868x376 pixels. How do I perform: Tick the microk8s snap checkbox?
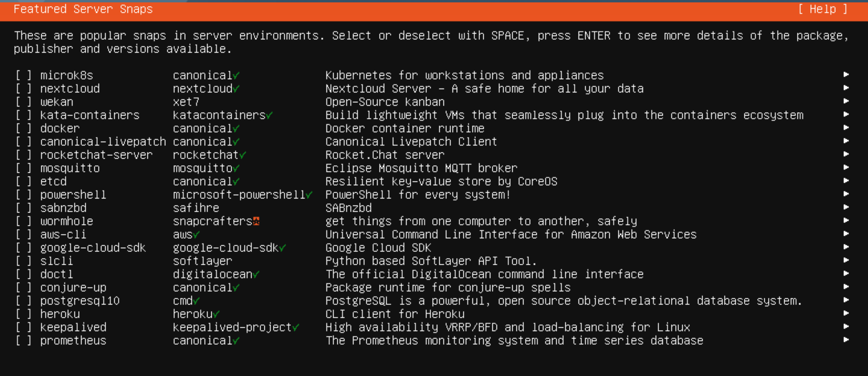click(x=24, y=75)
